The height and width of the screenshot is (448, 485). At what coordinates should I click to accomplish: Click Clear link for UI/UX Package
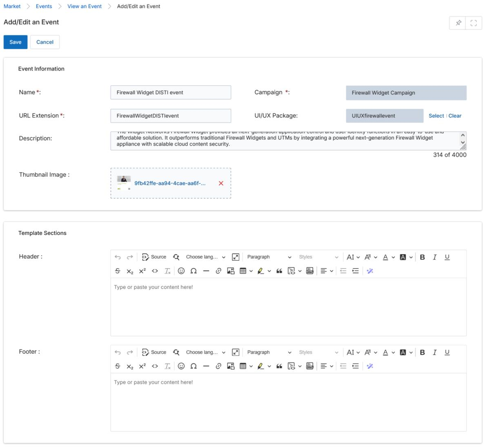pos(455,116)
